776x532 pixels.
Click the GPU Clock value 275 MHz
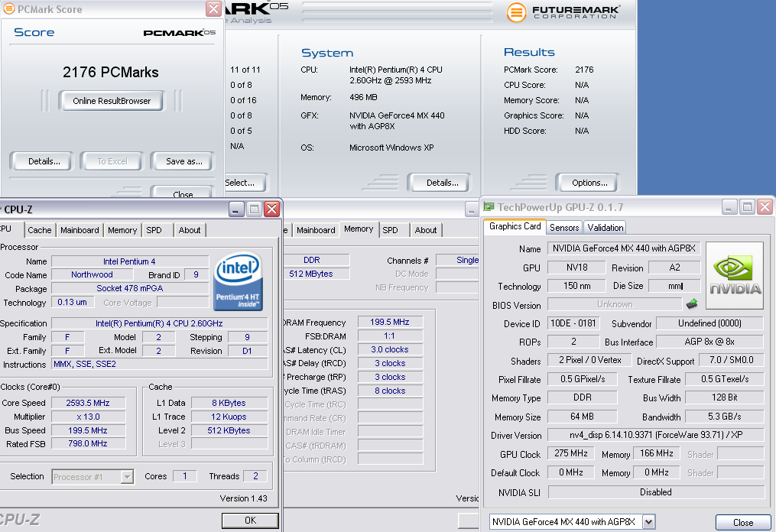coord(570,453)
